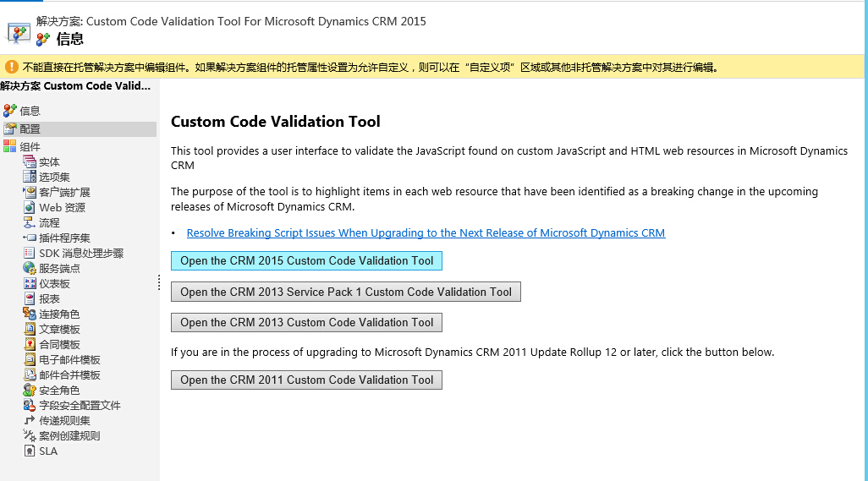The image size is (868, 481).
Task: Open SLA tree item
Action: point(48,451)
